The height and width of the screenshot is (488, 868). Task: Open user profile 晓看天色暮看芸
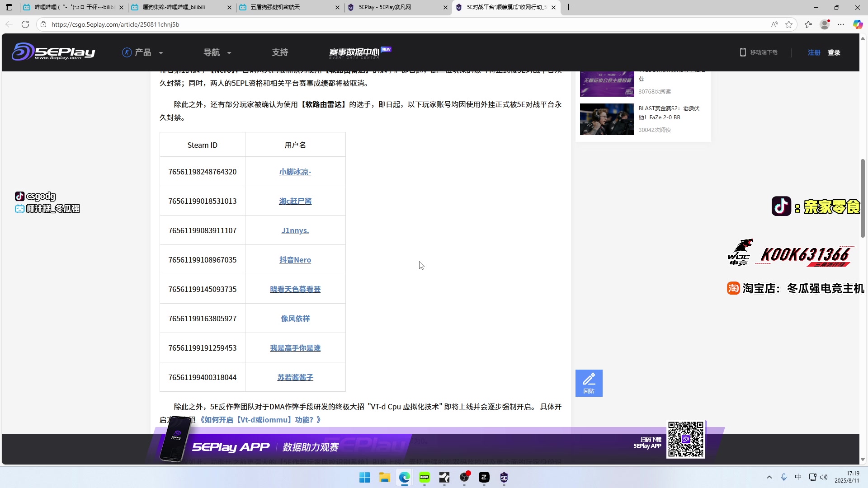pos(295,289)
